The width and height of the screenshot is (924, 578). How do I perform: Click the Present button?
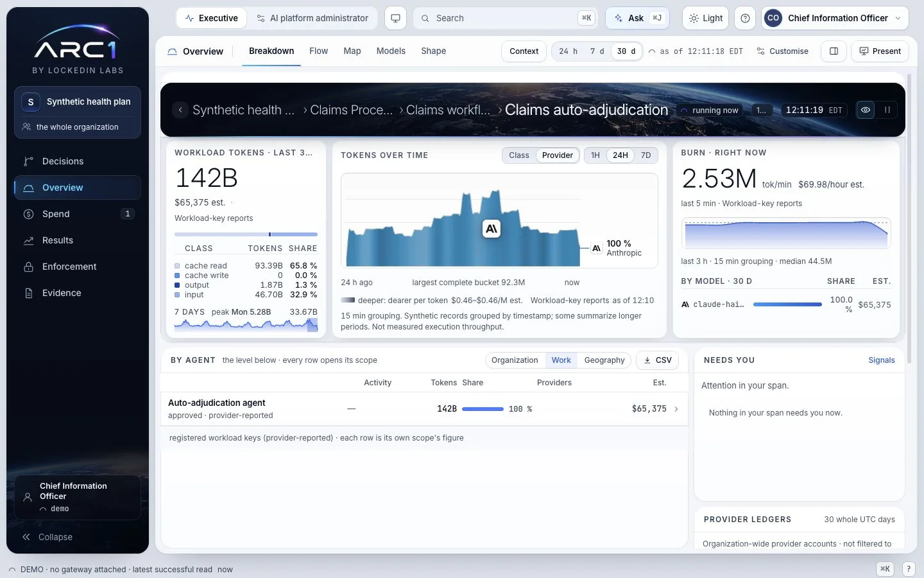click(880, 51)
